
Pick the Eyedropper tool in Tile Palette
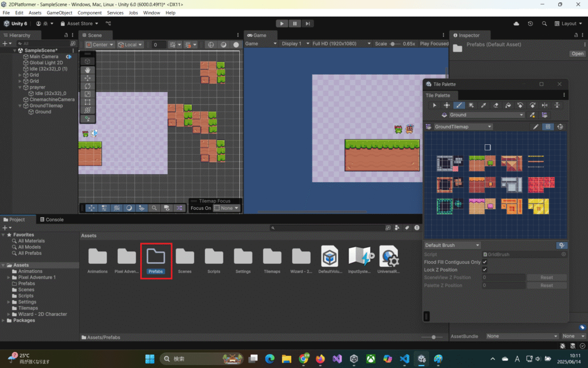[x=483, y=105]
